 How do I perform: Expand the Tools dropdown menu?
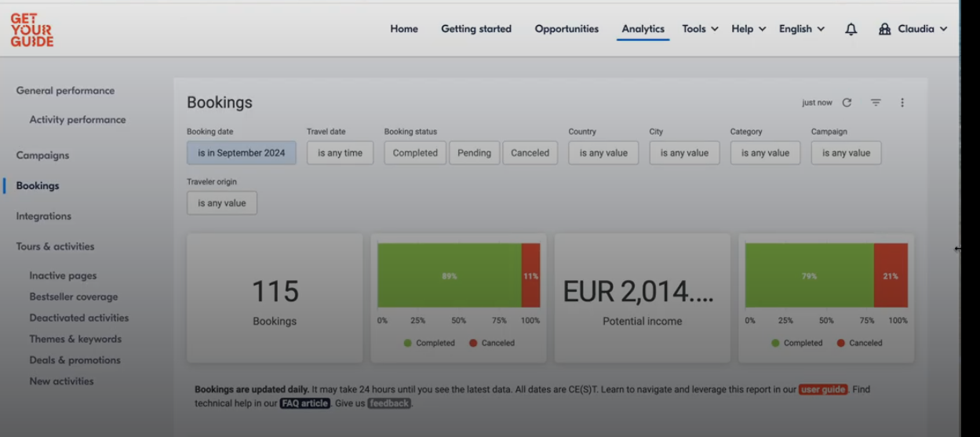pos(700,29)
